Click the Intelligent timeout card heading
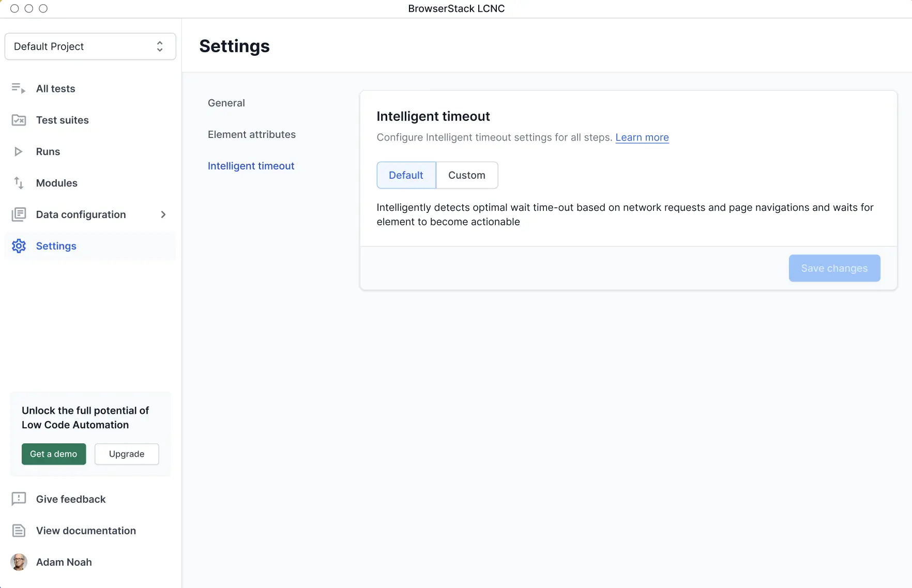This screenshot has height=588, width=912. 433,116
